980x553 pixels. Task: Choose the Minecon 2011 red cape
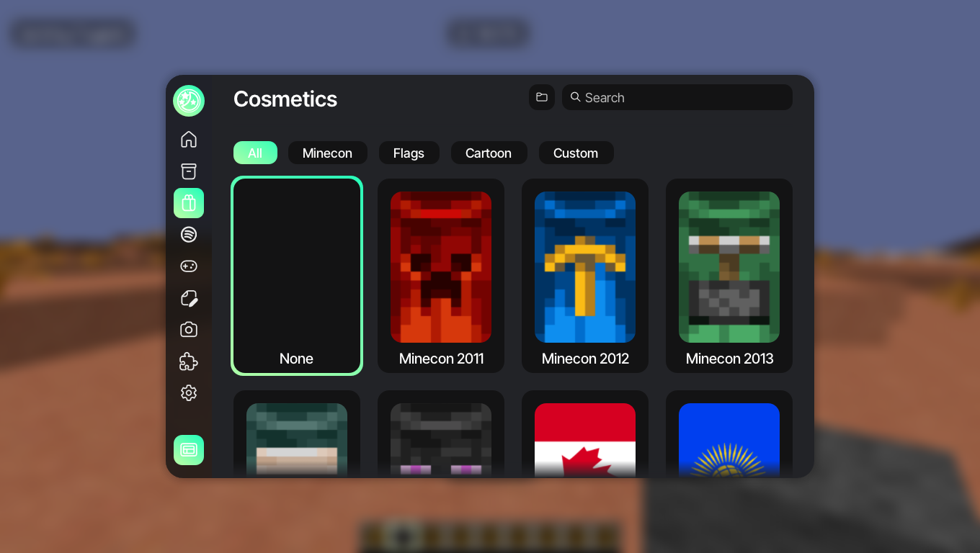[x=441, y=276]
